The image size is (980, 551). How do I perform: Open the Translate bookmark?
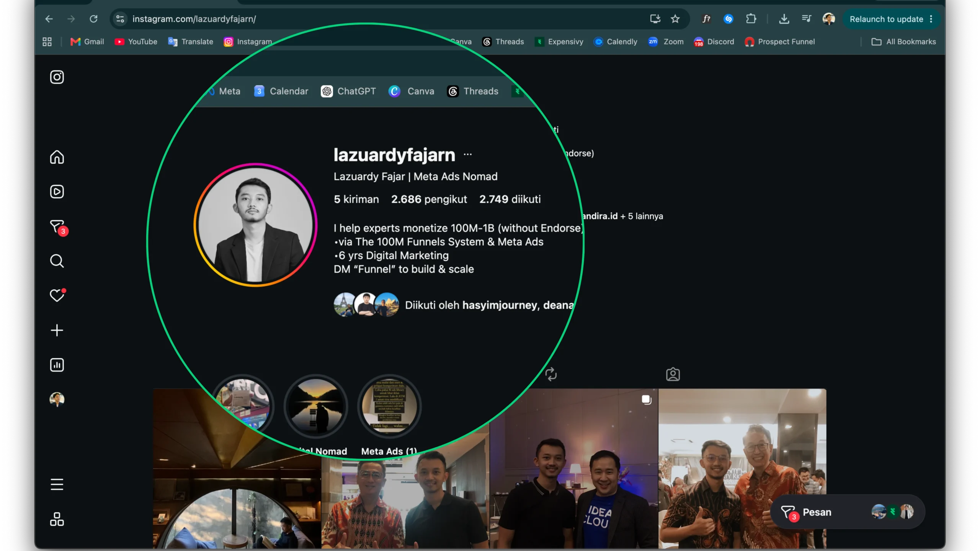[x=191, y=42]
